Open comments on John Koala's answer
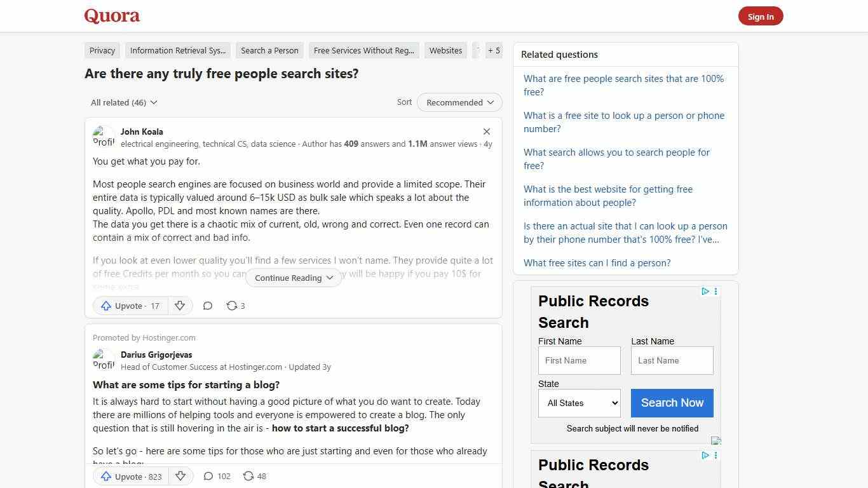 tap(208, 306)
